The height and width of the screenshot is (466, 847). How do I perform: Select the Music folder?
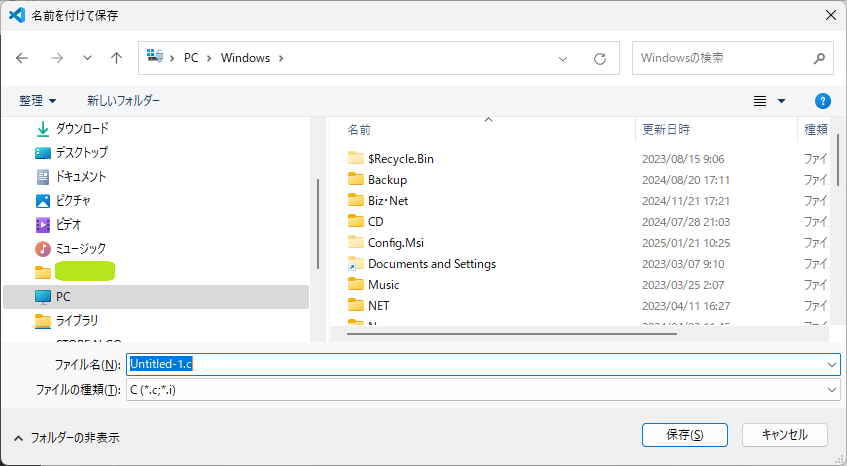pos(384,285)
